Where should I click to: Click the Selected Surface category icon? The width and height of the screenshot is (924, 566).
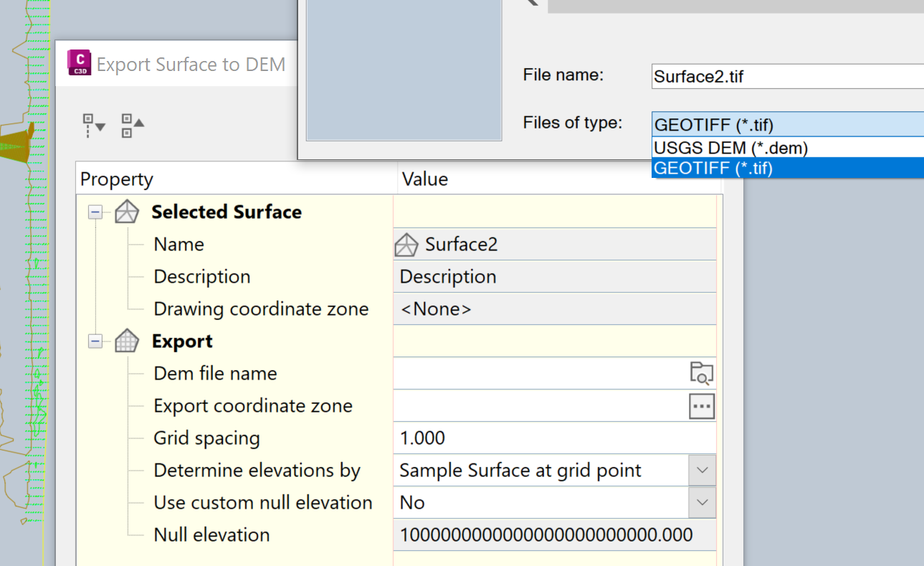126,211
